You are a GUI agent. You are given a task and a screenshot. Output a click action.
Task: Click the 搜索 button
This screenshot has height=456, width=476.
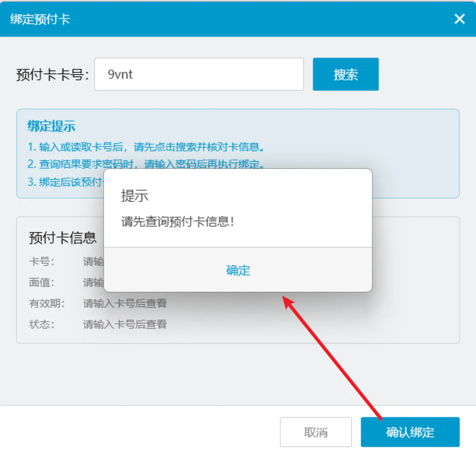click(345, 74)
